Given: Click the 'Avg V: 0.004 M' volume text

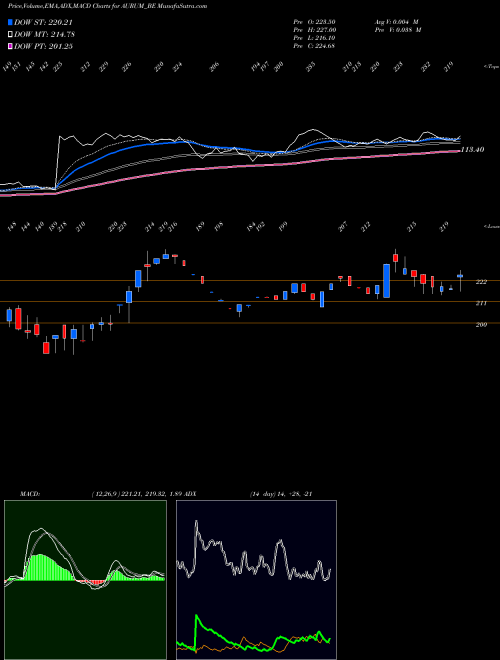Looking at the screenshot, I should coord(396,21).
